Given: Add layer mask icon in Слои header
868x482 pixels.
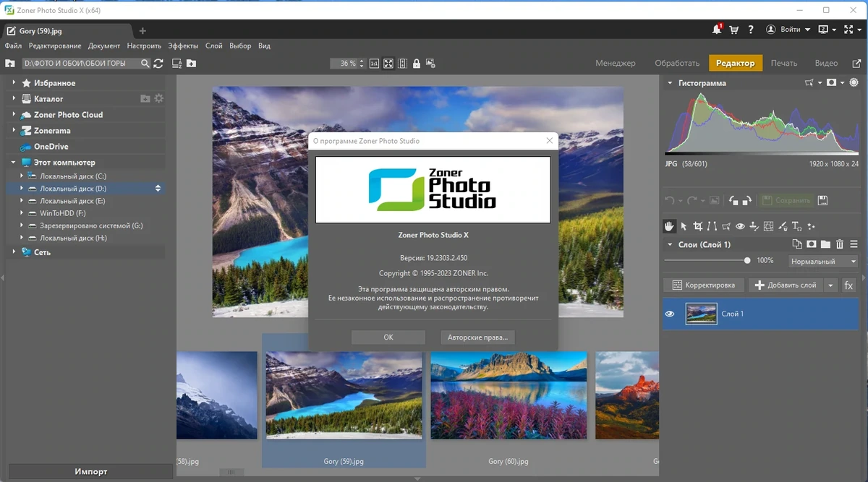Looking at the screenshot, I should [x=812, y=244].
